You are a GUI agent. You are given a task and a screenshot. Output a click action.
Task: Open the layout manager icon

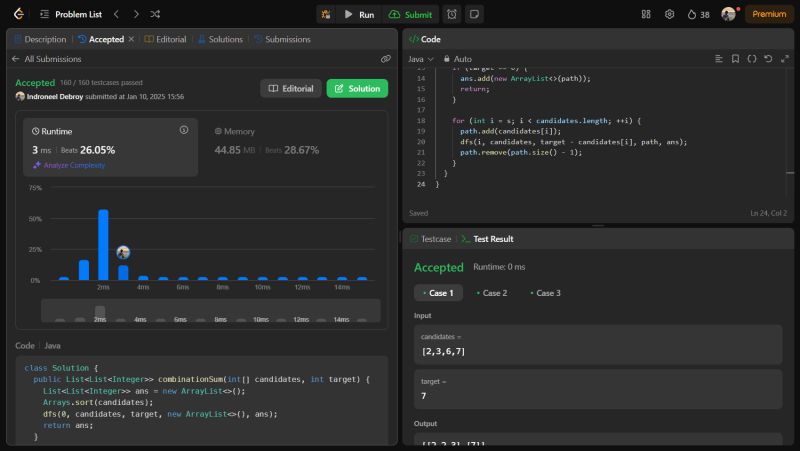[x=646, y=14]
